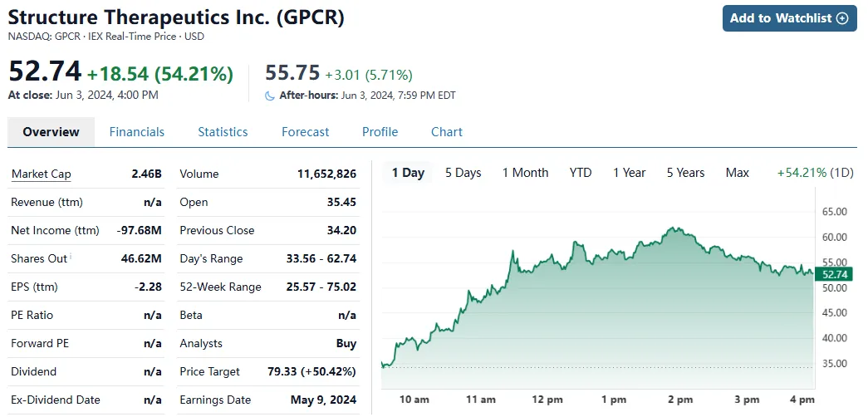Click the 52.74 price label on chart
868x417 pixels.
834,275
